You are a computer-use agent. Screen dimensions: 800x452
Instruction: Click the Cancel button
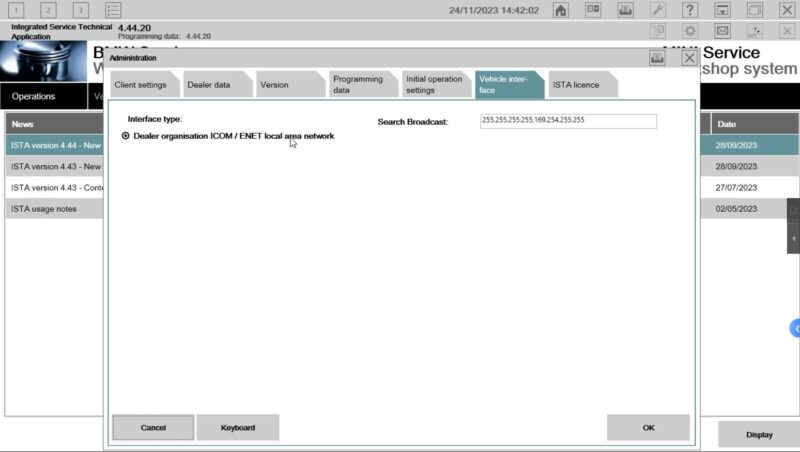pyautogui.click(x=153, y=428)
